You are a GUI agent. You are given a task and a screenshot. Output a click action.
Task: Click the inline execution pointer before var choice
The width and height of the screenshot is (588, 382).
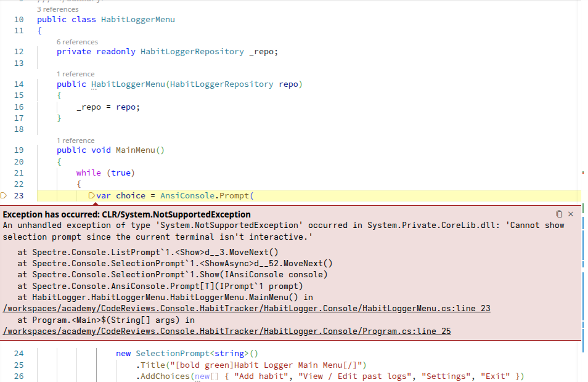[91, 195]
